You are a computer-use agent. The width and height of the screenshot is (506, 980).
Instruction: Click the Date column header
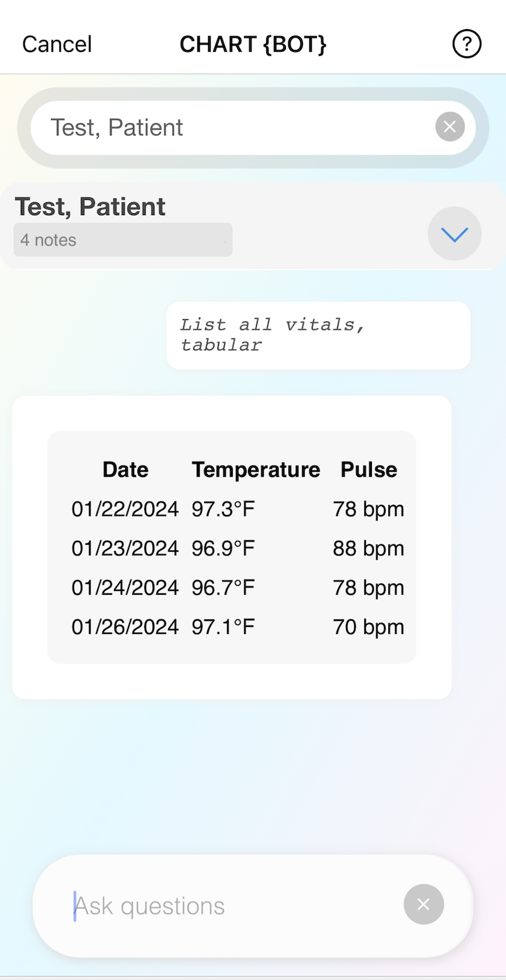125,469
